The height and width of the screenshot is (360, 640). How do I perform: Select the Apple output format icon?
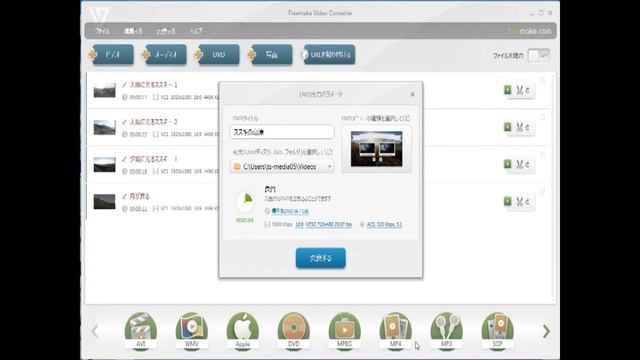pyautogui.click(x=242, y=330)
